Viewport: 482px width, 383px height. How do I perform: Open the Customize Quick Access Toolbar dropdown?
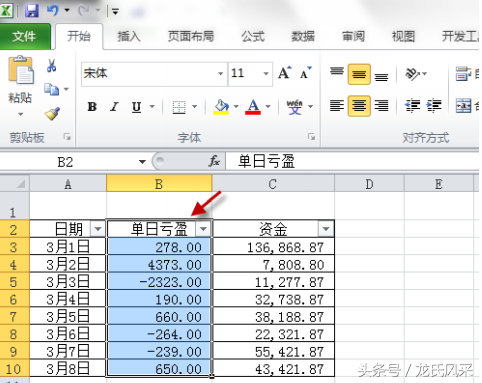pos(115,12)
